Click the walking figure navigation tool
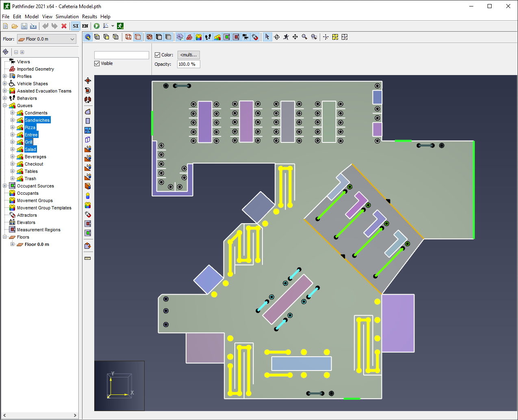This screenshot has height=420, width=518. click(x=286, y=37)
